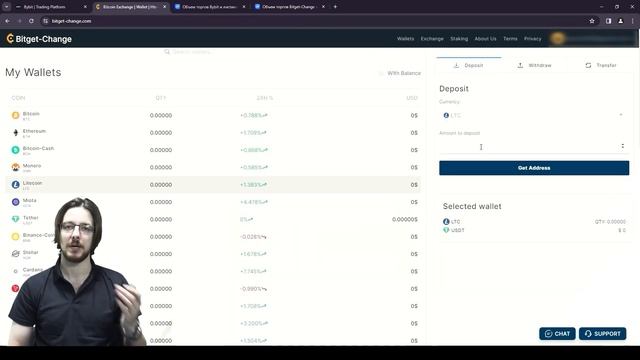
Task: Open the browser profile icon
Action: [620, 21]
